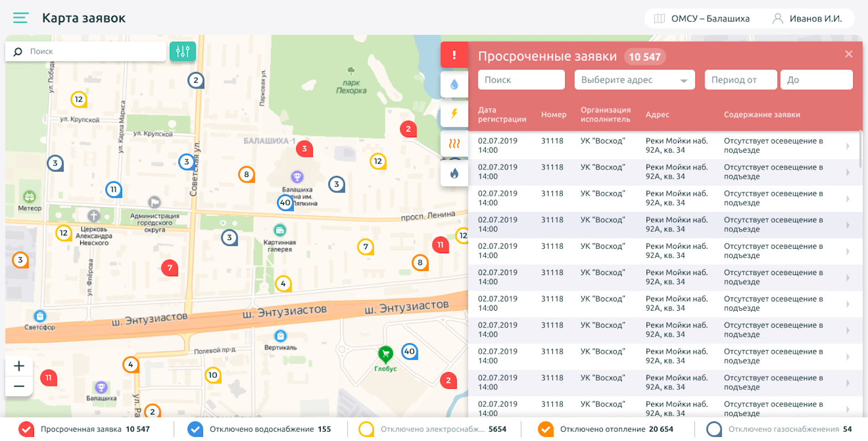Zoom out the map with minus button
The width and height of the screenshot is (868, 441).
pyautogui.click(x=19, y=386)
